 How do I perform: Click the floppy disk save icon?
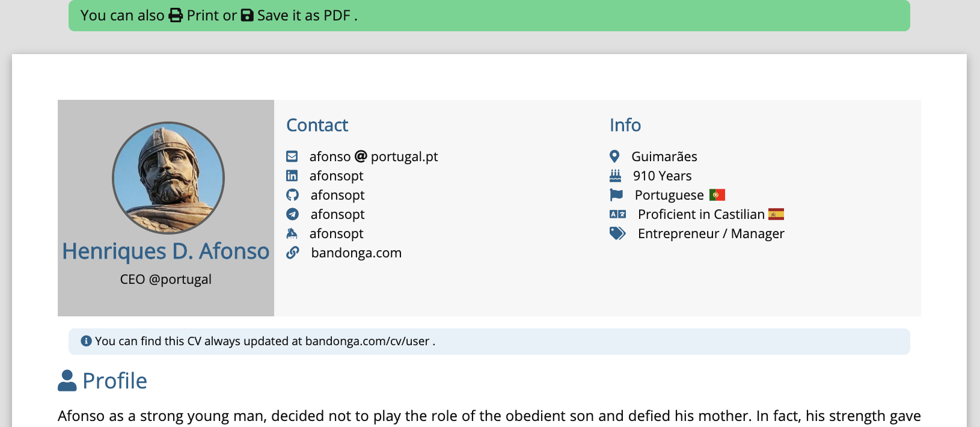pos(247,15)
